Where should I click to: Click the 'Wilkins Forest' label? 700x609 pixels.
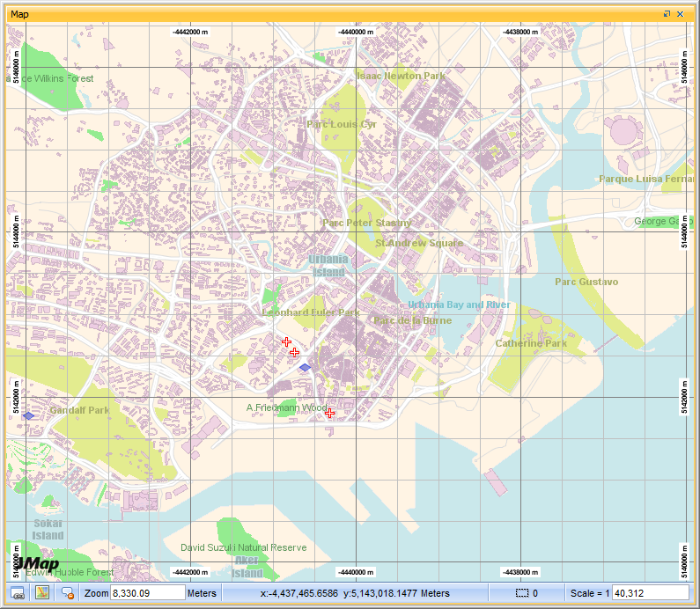coord(64,78)
